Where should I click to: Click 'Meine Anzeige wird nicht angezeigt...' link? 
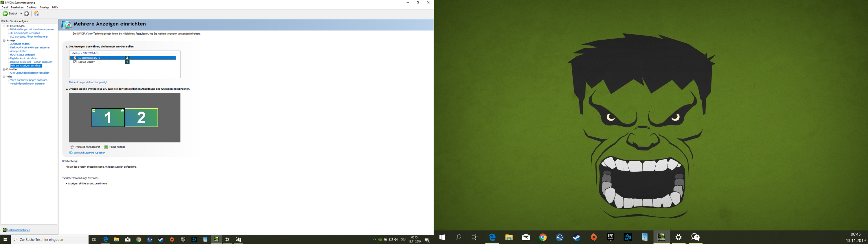[89, 82]
